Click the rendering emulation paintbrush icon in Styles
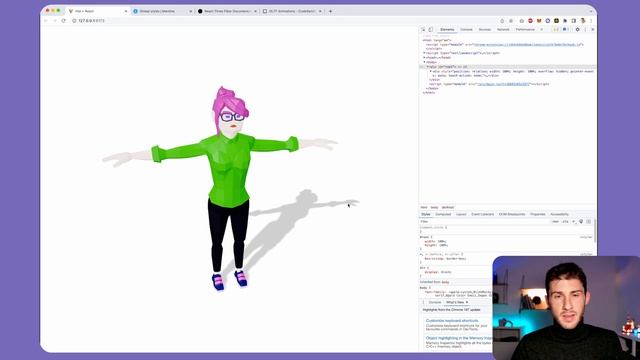This screenshot has width=640, height=360. pyautogui.click(x=581, y=222)
